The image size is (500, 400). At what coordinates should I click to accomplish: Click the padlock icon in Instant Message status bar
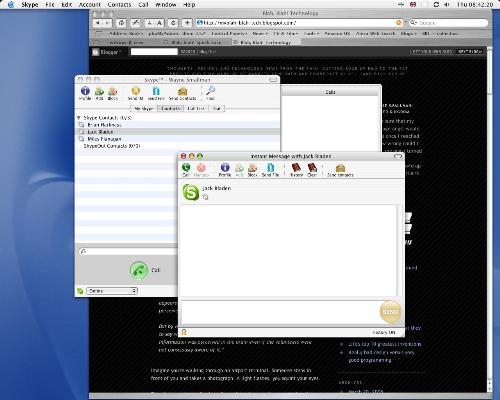(x=184, y=332)
